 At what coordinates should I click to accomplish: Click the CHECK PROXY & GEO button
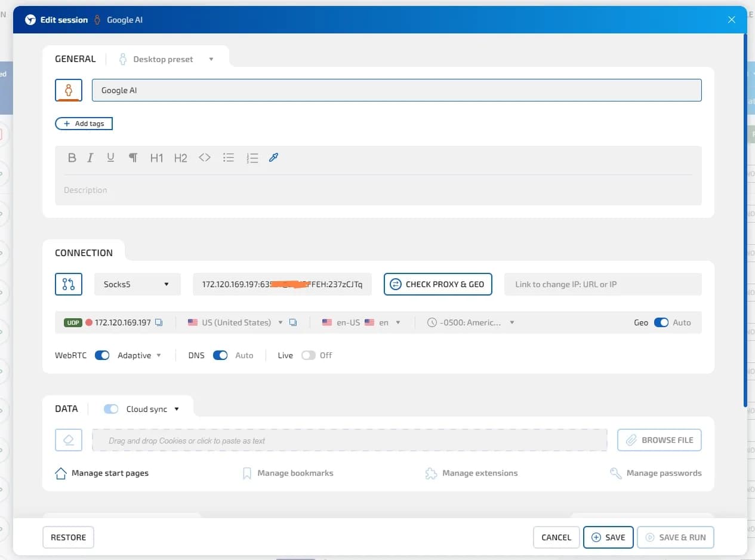tap(438, 284)
